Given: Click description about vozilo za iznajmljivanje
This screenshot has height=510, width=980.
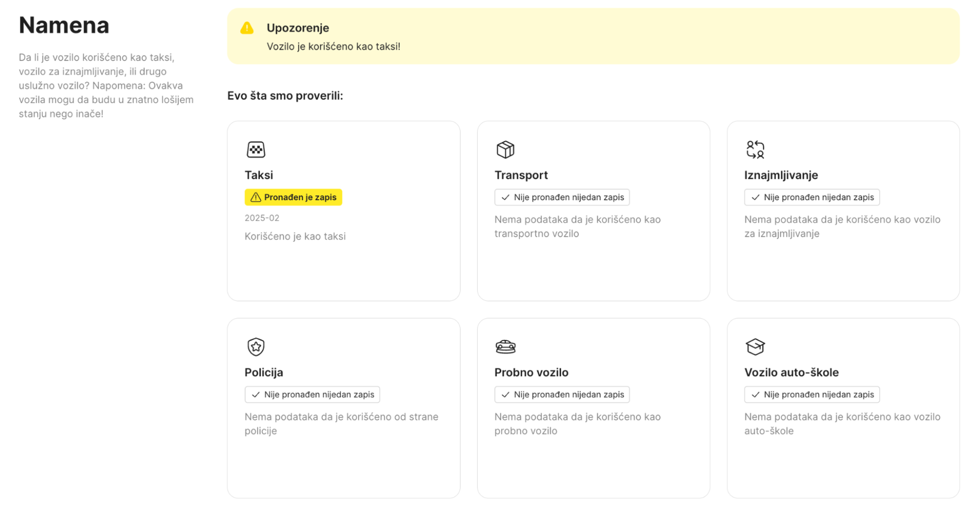Looking at the screenshot, I should (x=842, y=226).
